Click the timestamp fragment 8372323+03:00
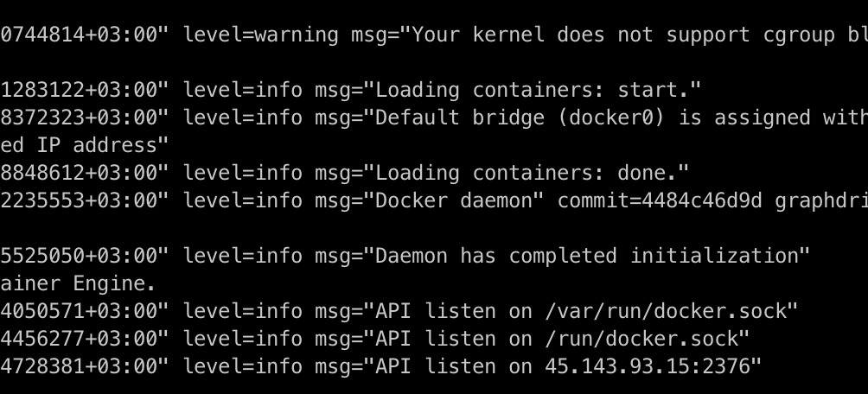 tap(84, 118)
